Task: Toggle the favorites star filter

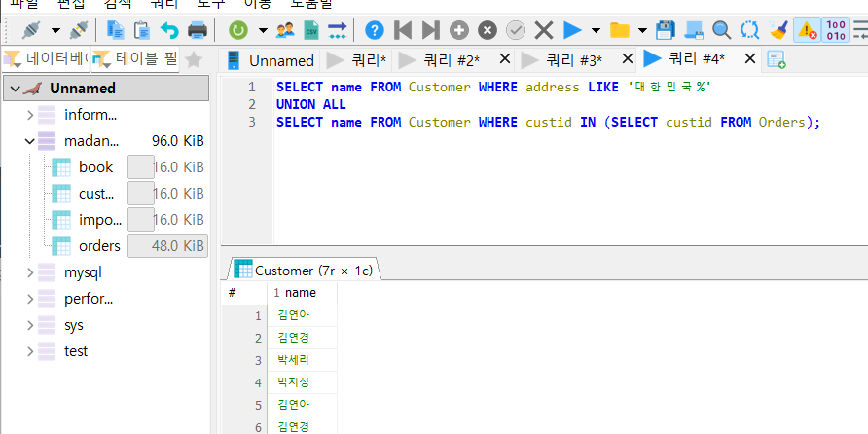Action: (194, 59)
